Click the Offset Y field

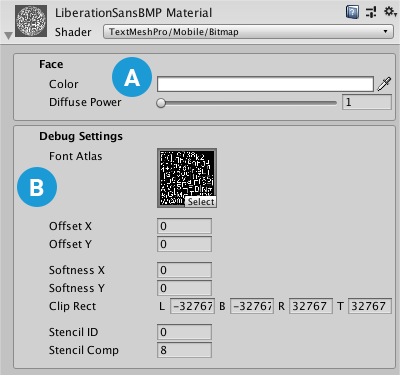click(x=184, y=244)
